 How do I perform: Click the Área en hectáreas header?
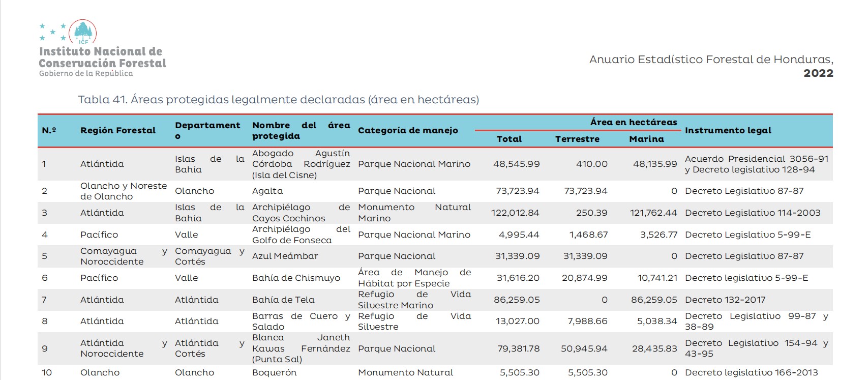[x=633, y=123]
